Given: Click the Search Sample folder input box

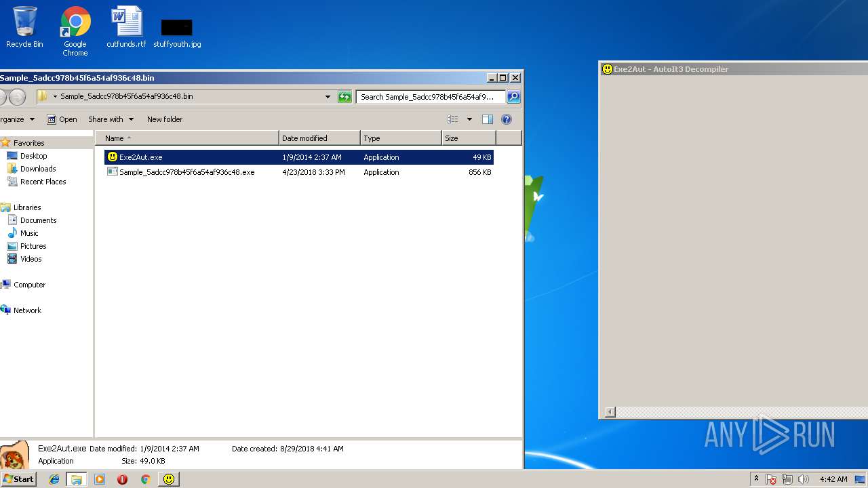Looking at the screenshot, I should click(431, 97).
